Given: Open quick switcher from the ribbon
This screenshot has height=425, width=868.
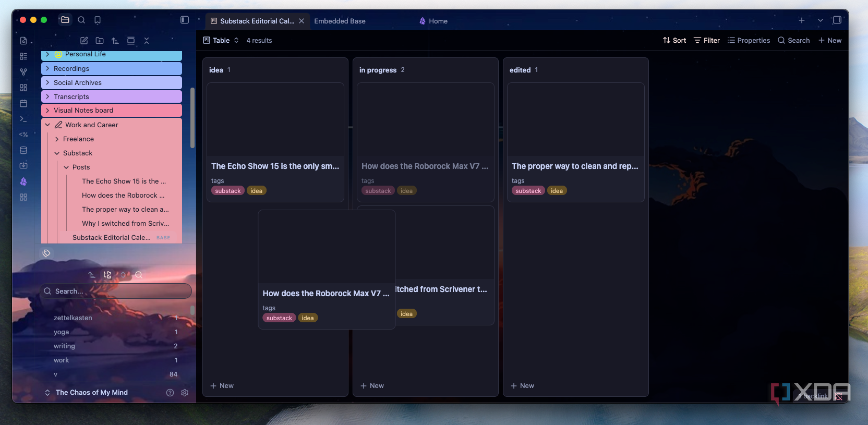Looking at the screenshot, I should [23, 41].
